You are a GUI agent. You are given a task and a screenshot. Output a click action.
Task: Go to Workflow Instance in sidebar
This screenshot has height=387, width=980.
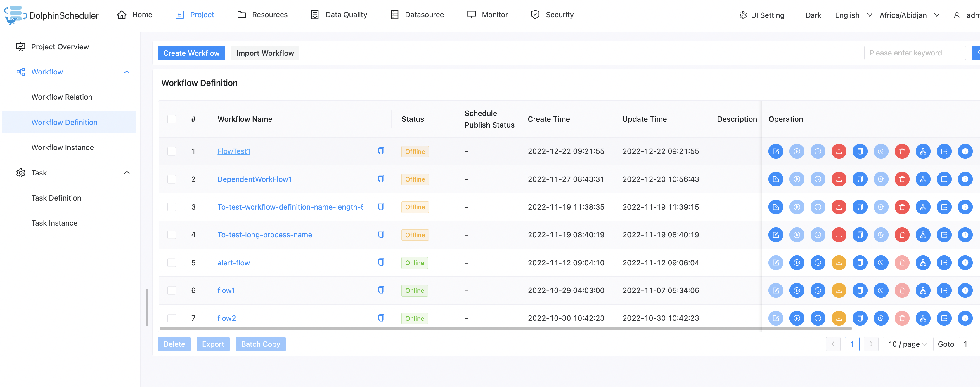tap(63, 147)
